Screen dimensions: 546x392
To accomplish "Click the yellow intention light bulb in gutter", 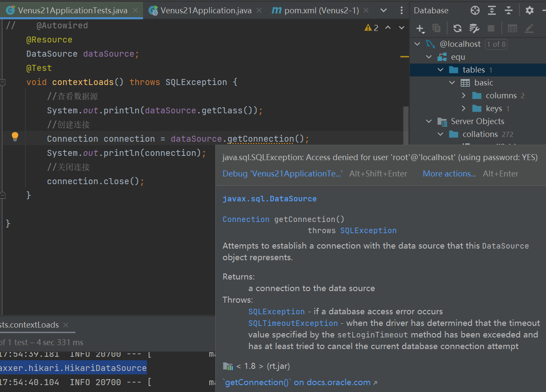I will [x=15, y=137].
